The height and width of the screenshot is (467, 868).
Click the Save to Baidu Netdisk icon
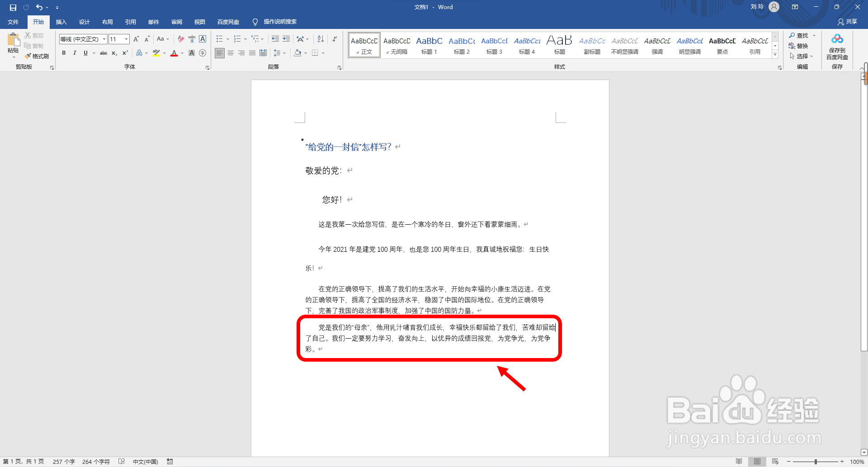click(837, 47)
